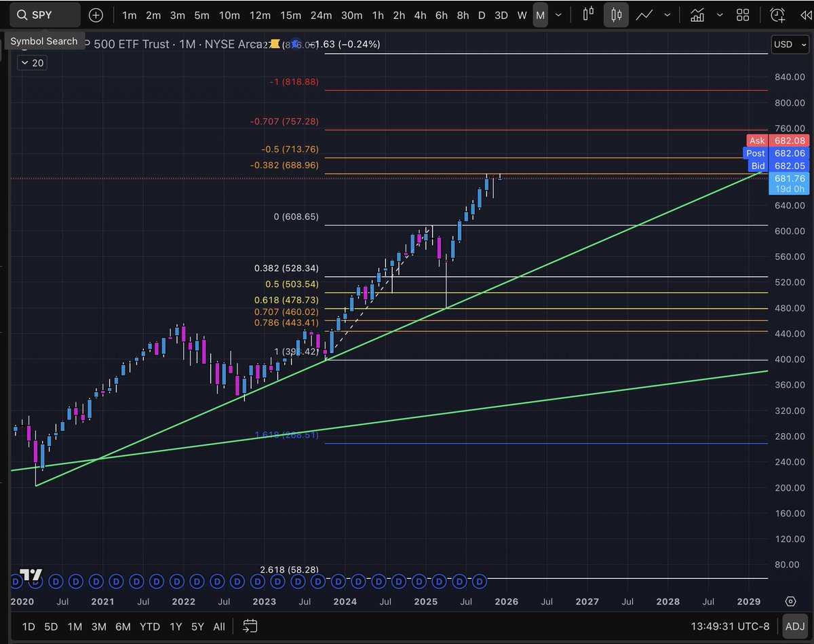
Task: Set range to 5D
Action: pos(52,626)
